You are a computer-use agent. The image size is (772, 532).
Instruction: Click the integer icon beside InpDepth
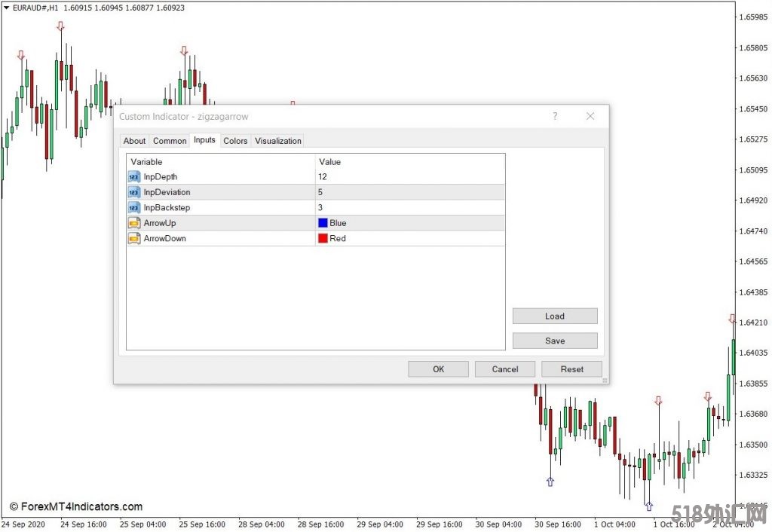134,176
